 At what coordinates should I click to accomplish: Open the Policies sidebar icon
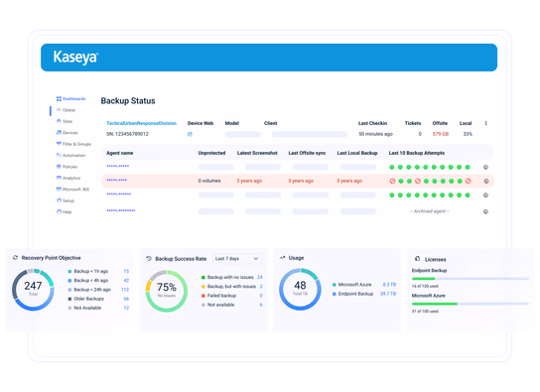click(59, 167)
